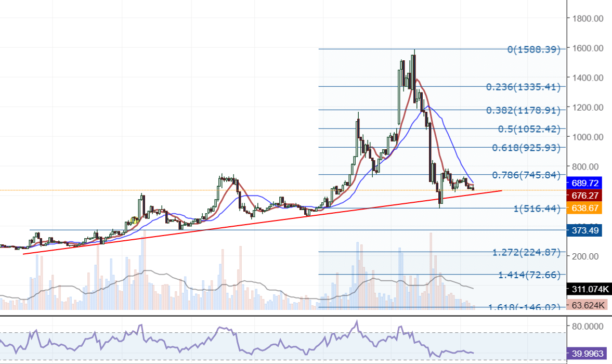
Task: Select the orange 638.67 current price tag
Action: (586, 208)
